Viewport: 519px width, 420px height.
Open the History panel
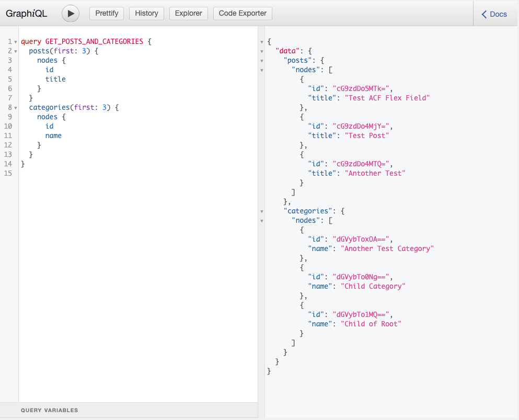pos(146,14)
